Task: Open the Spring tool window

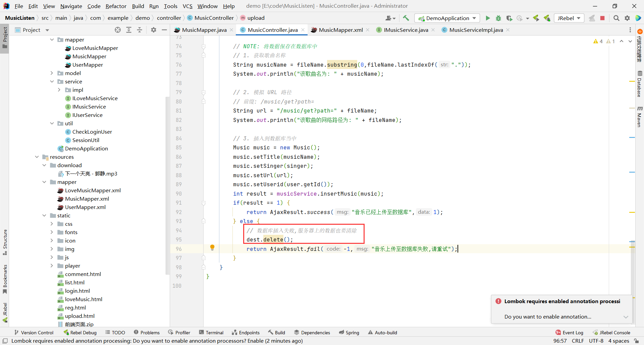Action: (x=349, y=333)
